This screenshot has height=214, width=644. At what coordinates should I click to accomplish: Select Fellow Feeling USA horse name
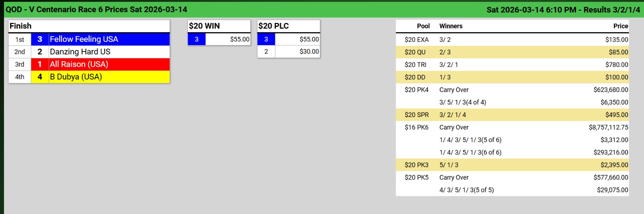click(84, 39)
